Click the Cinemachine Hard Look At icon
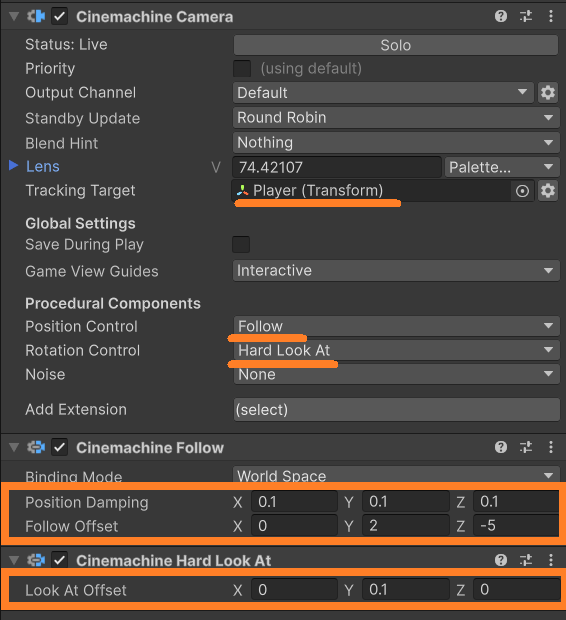Screen dimensions: 566x620 (x=36, y=560)
